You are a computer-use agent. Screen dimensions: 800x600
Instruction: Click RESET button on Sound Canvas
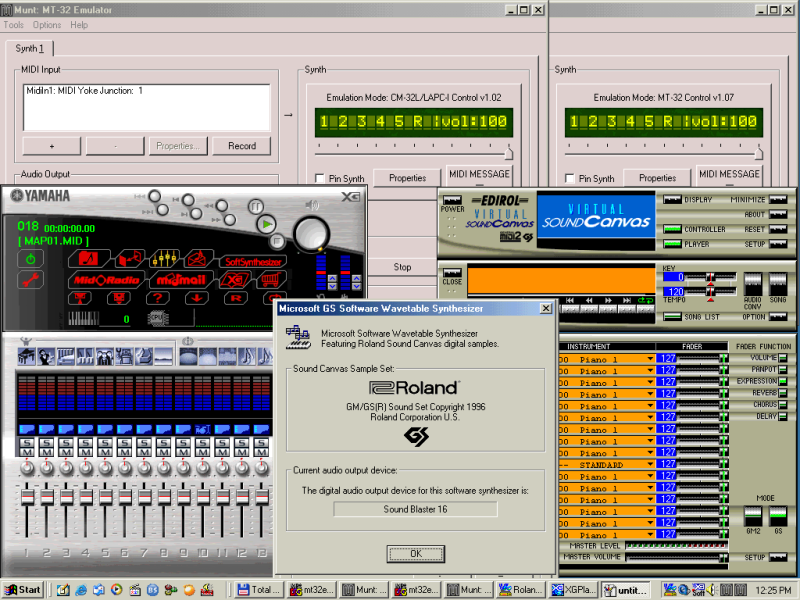click(x=778, y=229)
